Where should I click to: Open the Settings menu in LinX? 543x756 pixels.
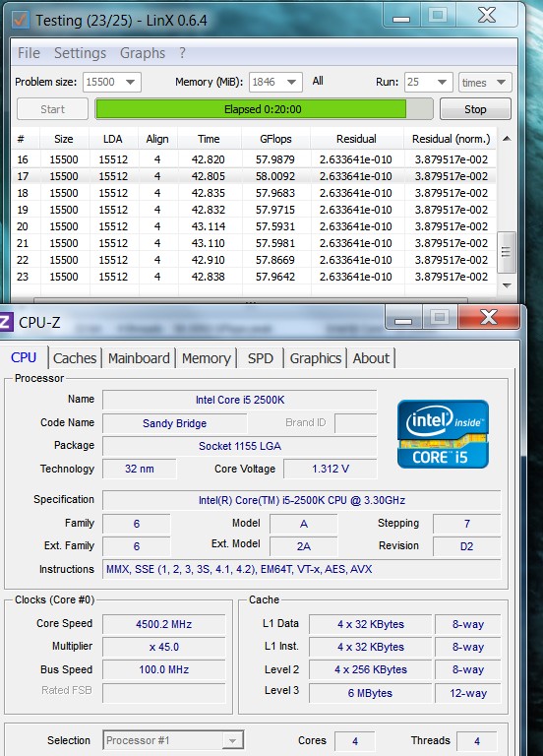80,53
